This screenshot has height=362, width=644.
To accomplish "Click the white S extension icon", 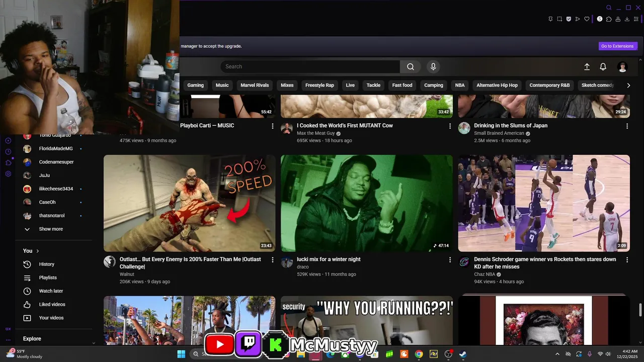I will (599, 19).
